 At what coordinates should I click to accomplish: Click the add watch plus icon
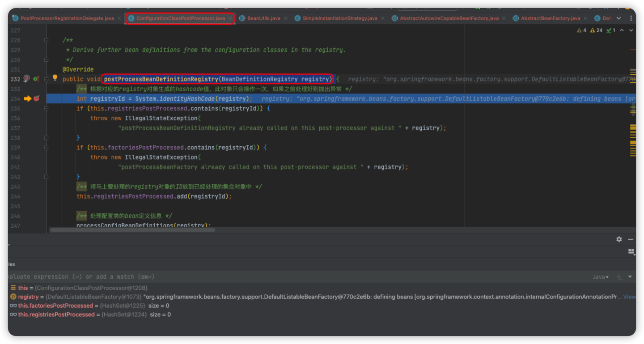(x=619, y=277)
